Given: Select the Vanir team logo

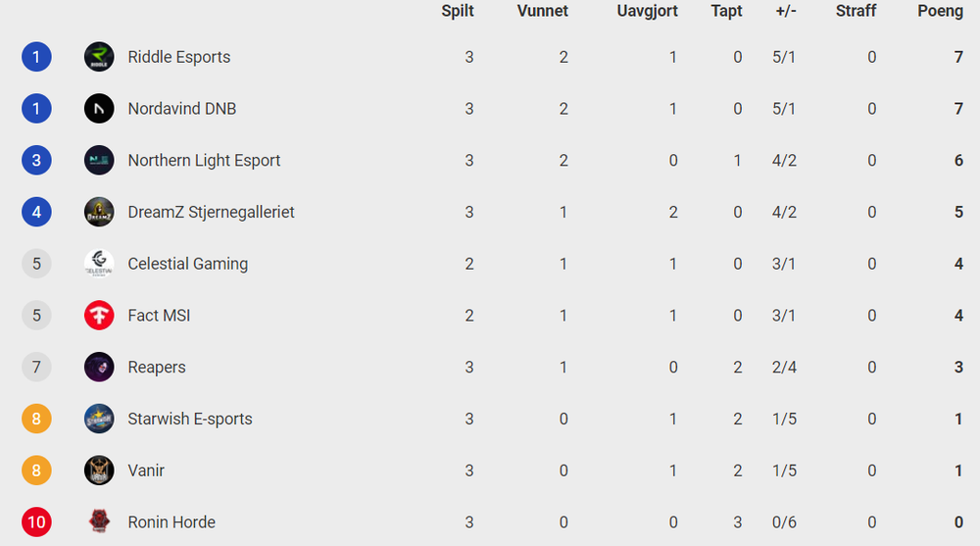Looking at the screenshot, I should [99, 471].
